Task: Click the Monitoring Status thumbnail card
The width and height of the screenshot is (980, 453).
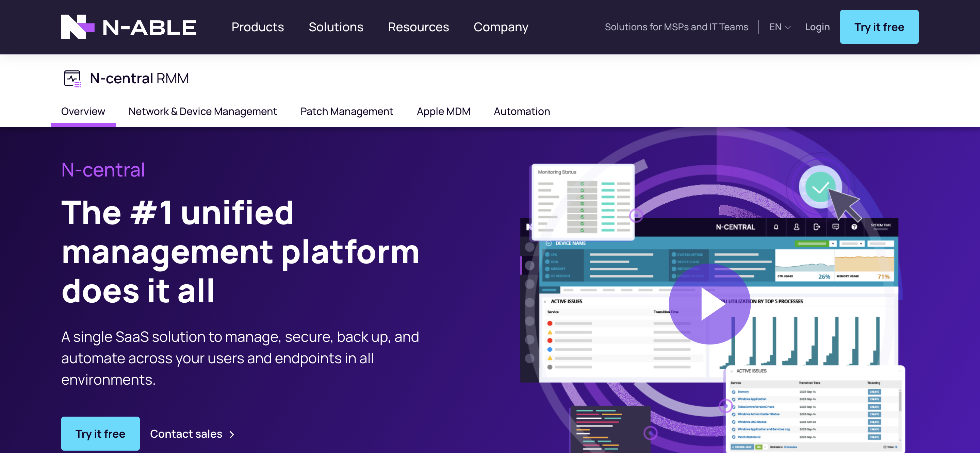Action: 583,202
